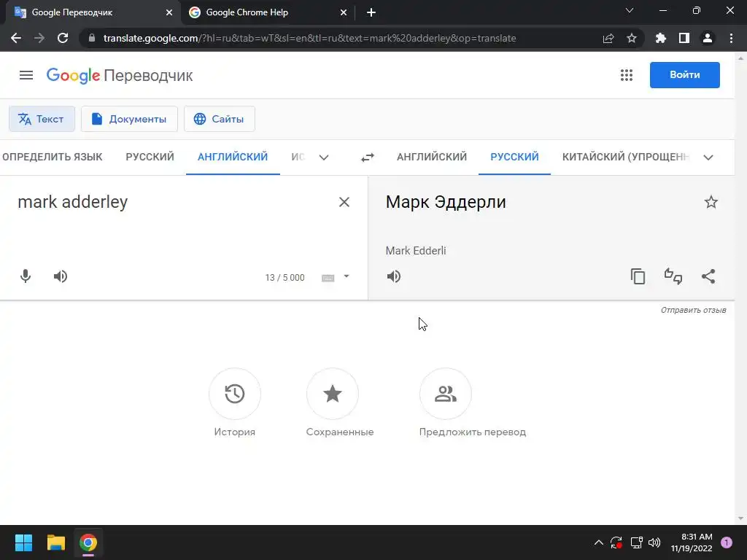
Task: Open the clock showing 8:31 AM
Action: point(692,542)
